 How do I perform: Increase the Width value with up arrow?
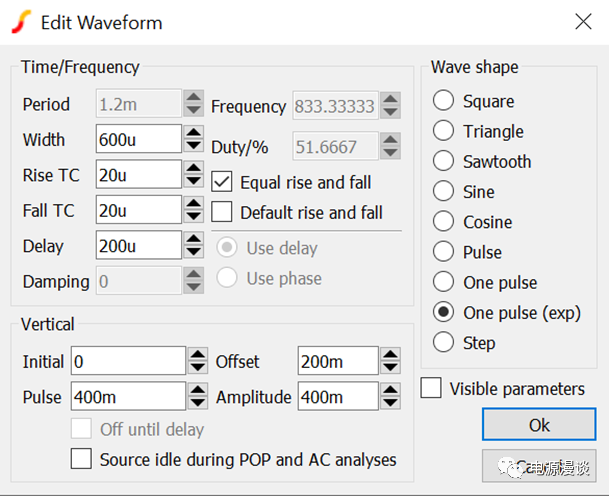coord(195,133)
